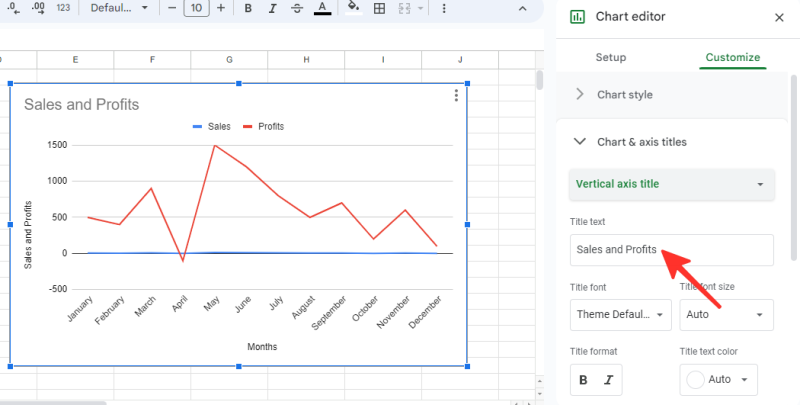Click the Title text input field
The height and width of the screenshot is (405, 800).
click(671, 249)
